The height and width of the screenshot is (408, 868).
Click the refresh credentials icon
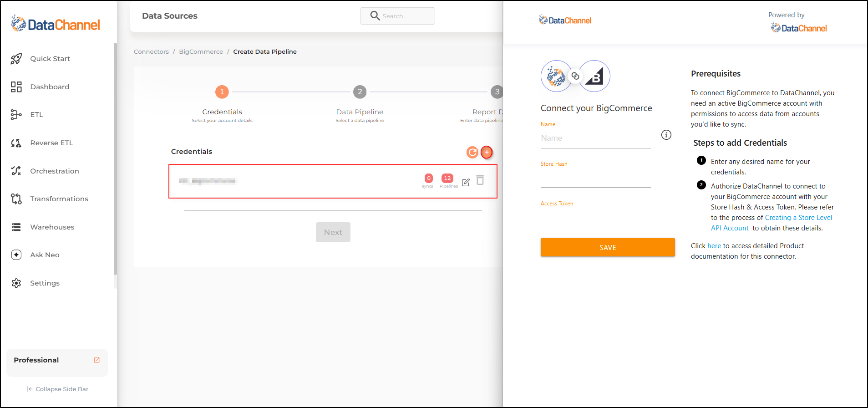click(472, 152)
